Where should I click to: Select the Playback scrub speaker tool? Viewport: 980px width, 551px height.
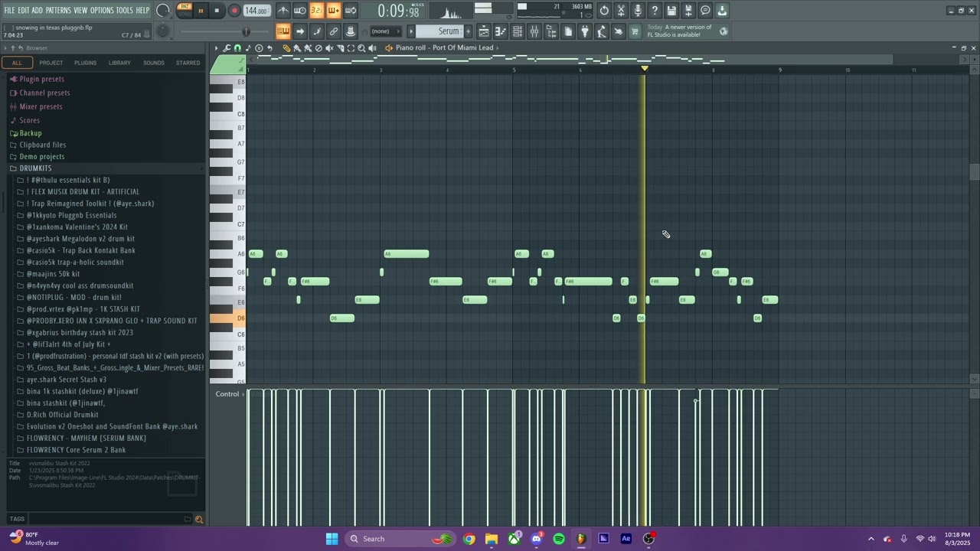click(373, 48)
